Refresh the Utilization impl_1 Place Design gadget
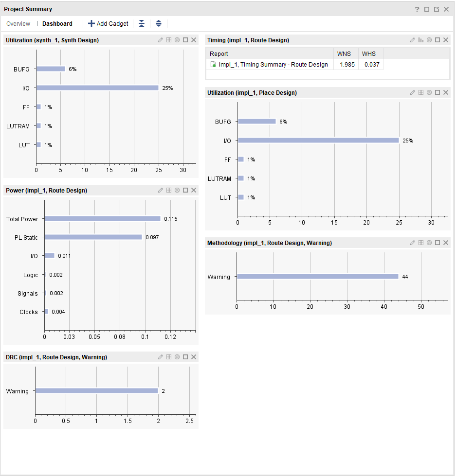This screenshot has width=456, height=476. coord(429,92)
